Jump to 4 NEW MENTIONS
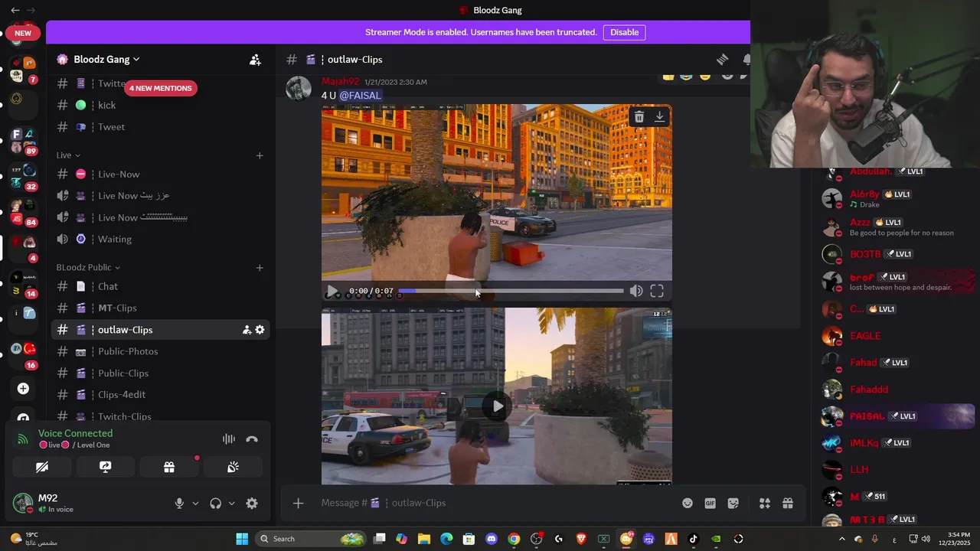 click(x=160, y=88)
